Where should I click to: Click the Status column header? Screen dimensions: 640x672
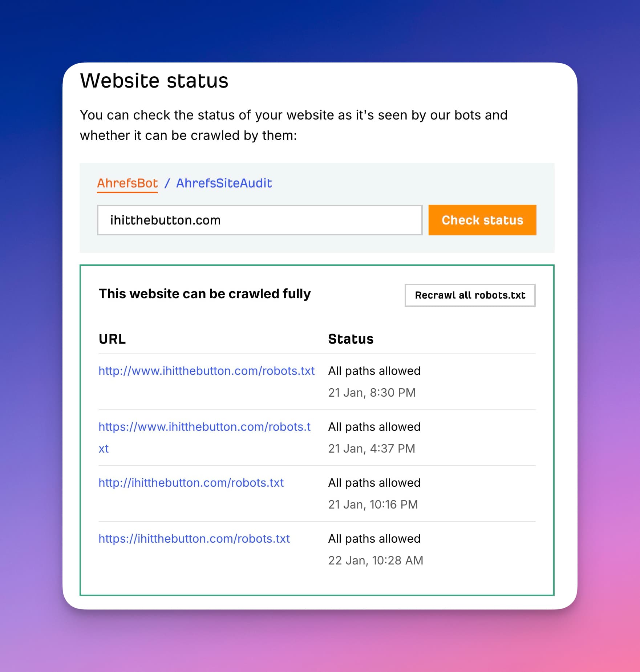351,339
